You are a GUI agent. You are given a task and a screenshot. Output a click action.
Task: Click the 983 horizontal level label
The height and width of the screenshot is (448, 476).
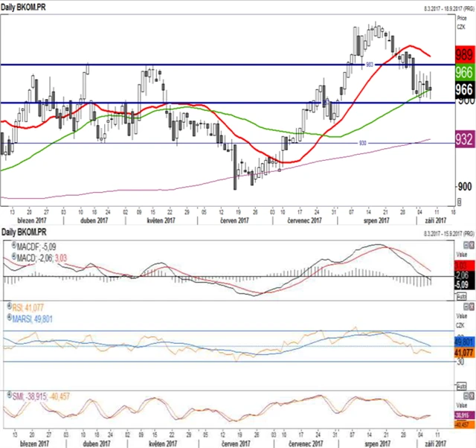[369, 65]
